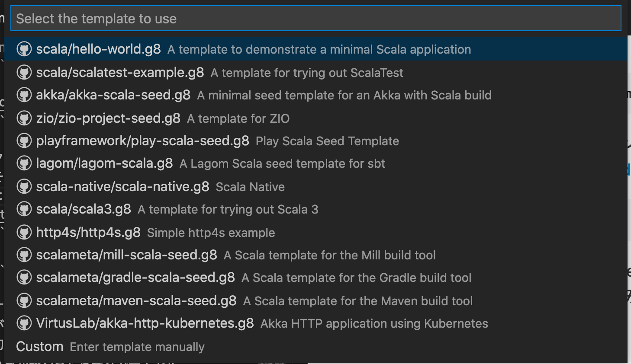Image resolution: width=631 pixels, height=364 pixels.
Task: Choose the Play Scala Seed Template
Action: click(x=142, y=141)
